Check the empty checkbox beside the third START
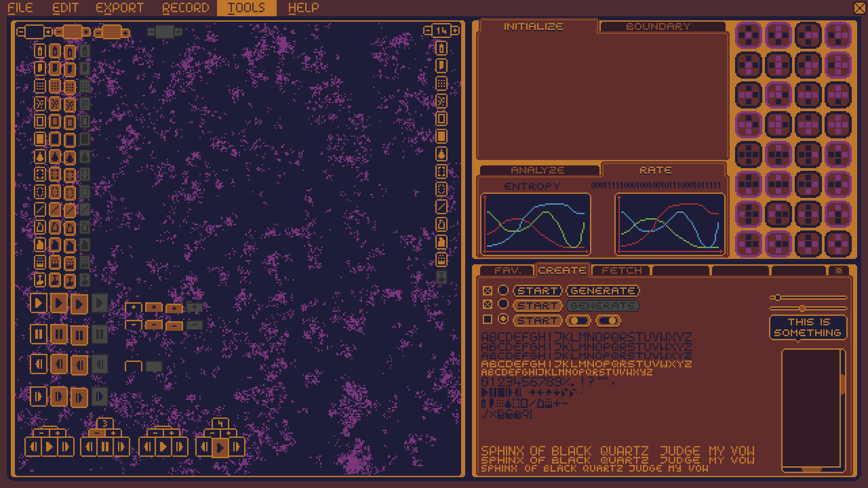 pos(487,319)
